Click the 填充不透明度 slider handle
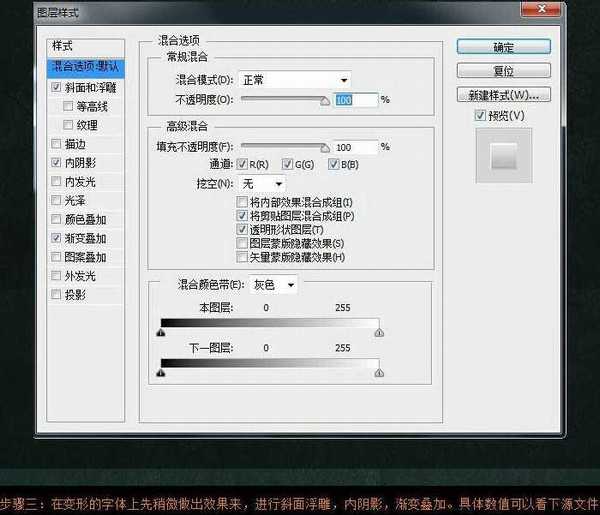 point(325,148)
